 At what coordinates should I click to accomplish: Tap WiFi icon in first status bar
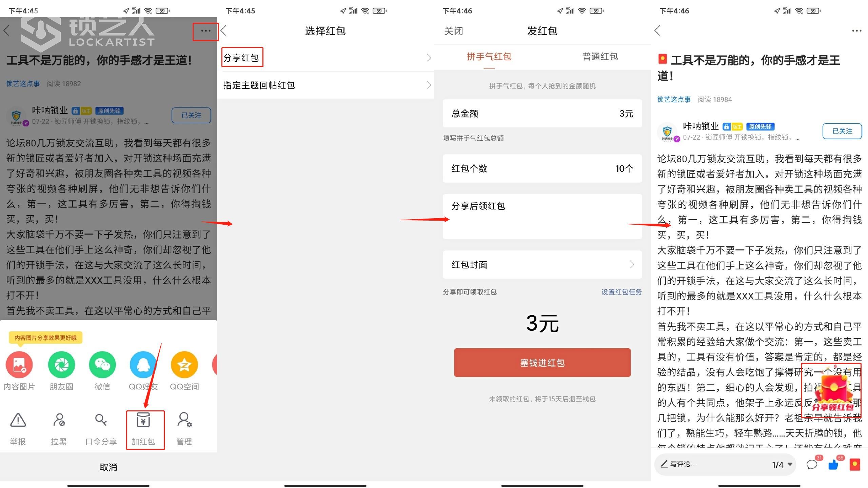click(x=148, y=11)
